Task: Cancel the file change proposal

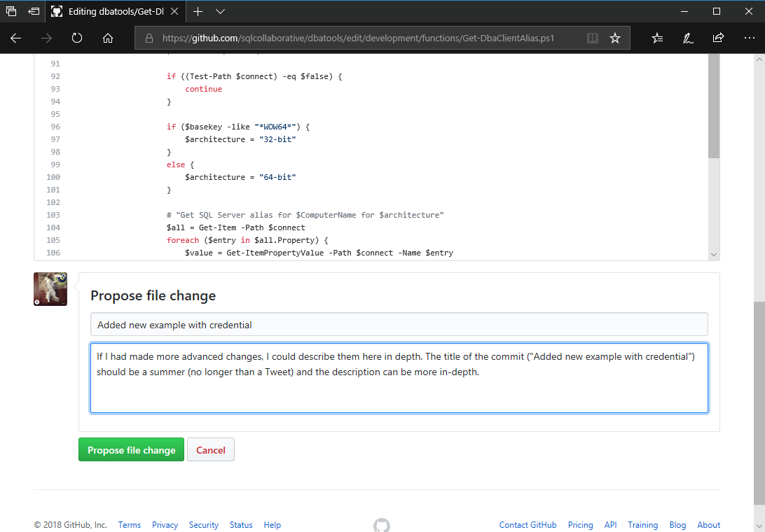Action: click(x=211, y=450)
